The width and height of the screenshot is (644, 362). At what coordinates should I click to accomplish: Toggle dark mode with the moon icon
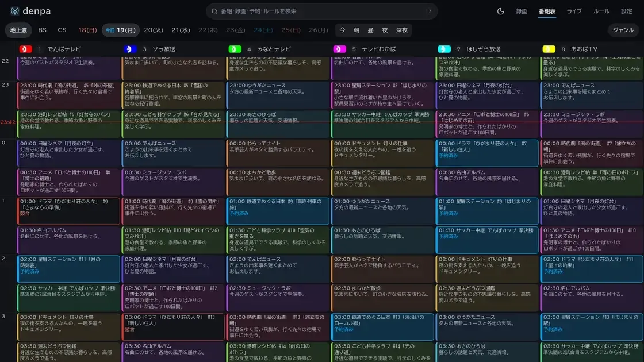(500, 11)
